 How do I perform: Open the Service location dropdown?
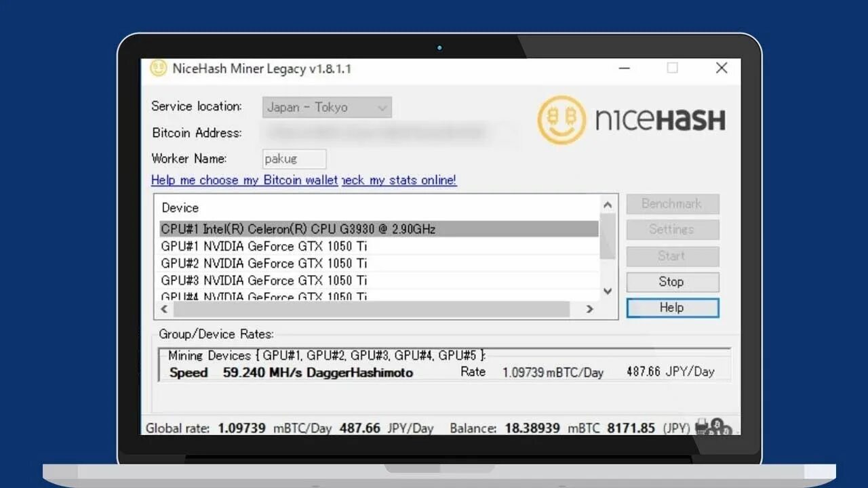click(327, 107)
